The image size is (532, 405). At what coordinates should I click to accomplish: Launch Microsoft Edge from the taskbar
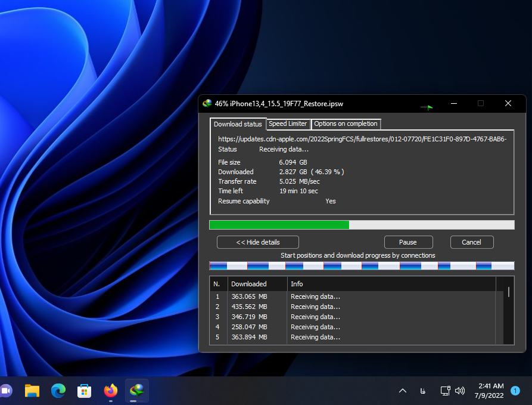click(58, 391)
